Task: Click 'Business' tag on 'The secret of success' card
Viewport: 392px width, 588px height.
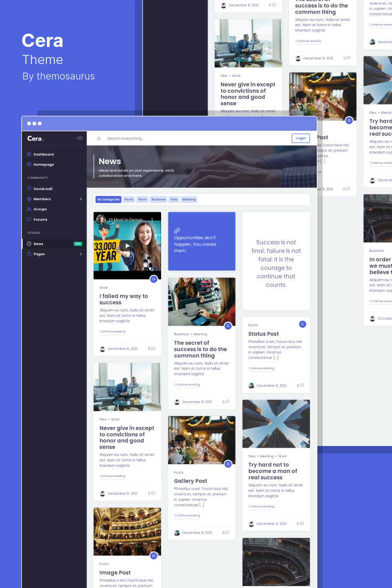Action: tap(181, 334)
